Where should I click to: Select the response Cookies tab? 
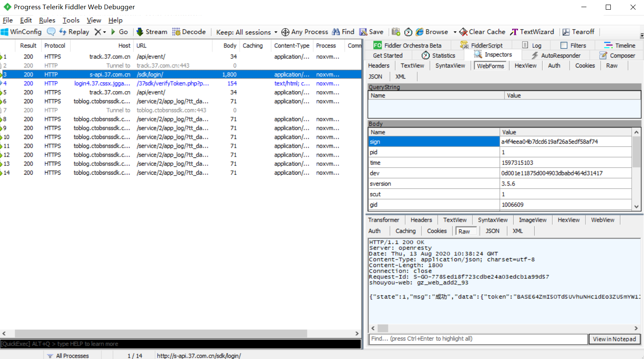[x=437, y=231]
